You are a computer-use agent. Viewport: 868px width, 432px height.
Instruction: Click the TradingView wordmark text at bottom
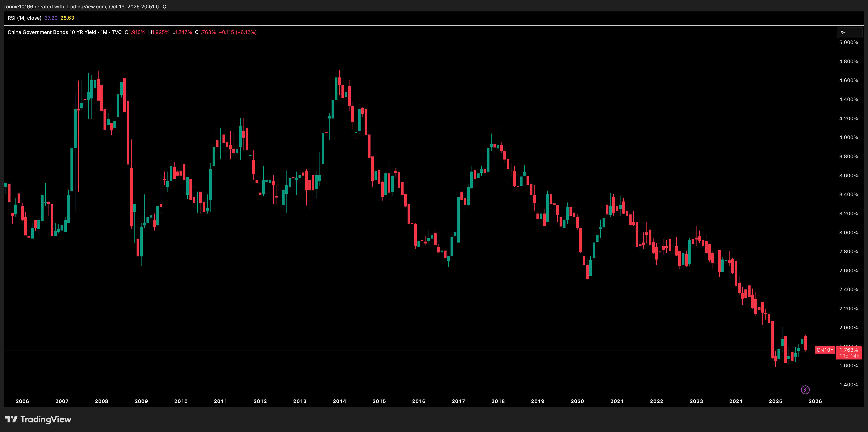tap(46, 419)
